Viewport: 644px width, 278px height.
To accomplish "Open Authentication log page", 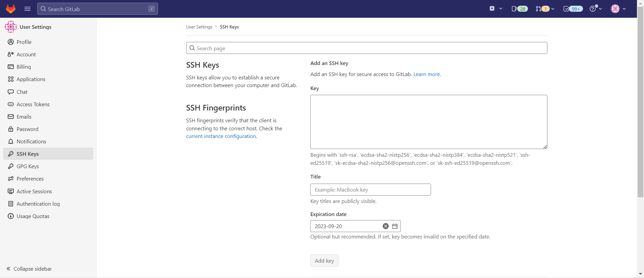I will point(48,204).
